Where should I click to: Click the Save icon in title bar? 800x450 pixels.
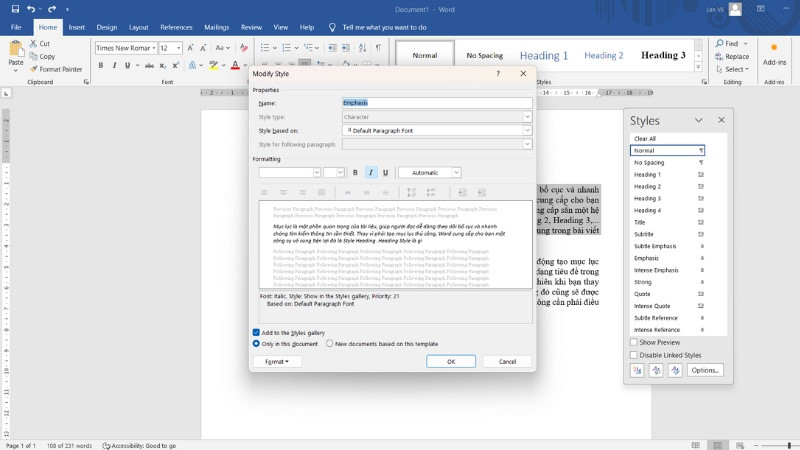13,9
